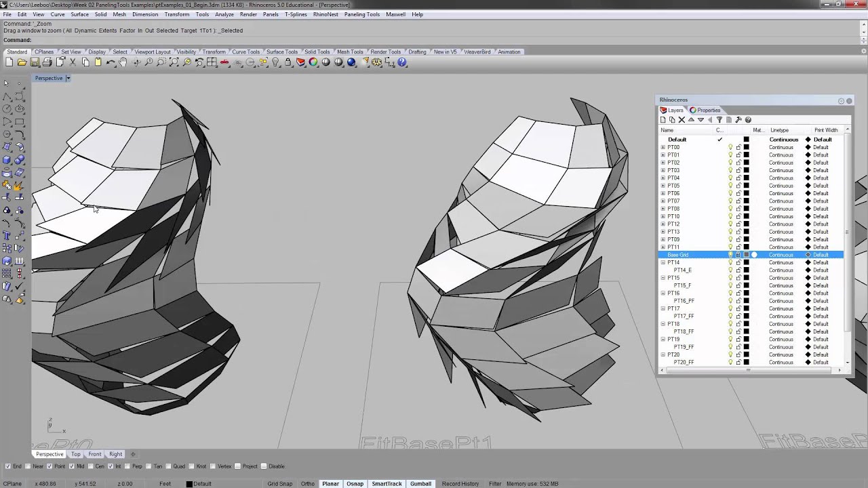The image size is (868, 488).
Task: Click the layer filter funnel icon
Action: coord(719,120)
